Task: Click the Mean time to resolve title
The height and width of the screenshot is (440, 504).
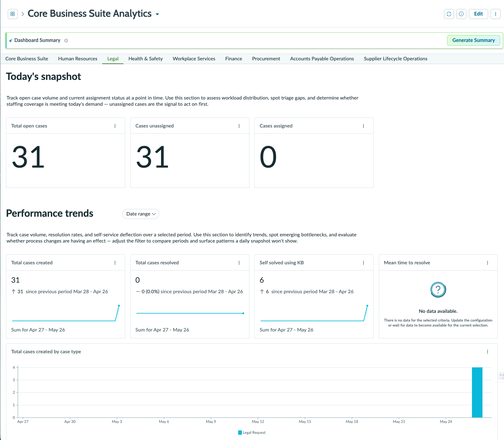Action: [x=407, y=263]
